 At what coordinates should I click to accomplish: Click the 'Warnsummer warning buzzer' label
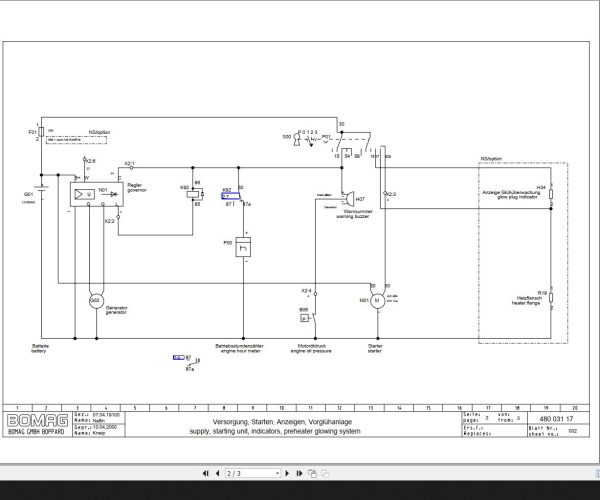click(353, 214)
